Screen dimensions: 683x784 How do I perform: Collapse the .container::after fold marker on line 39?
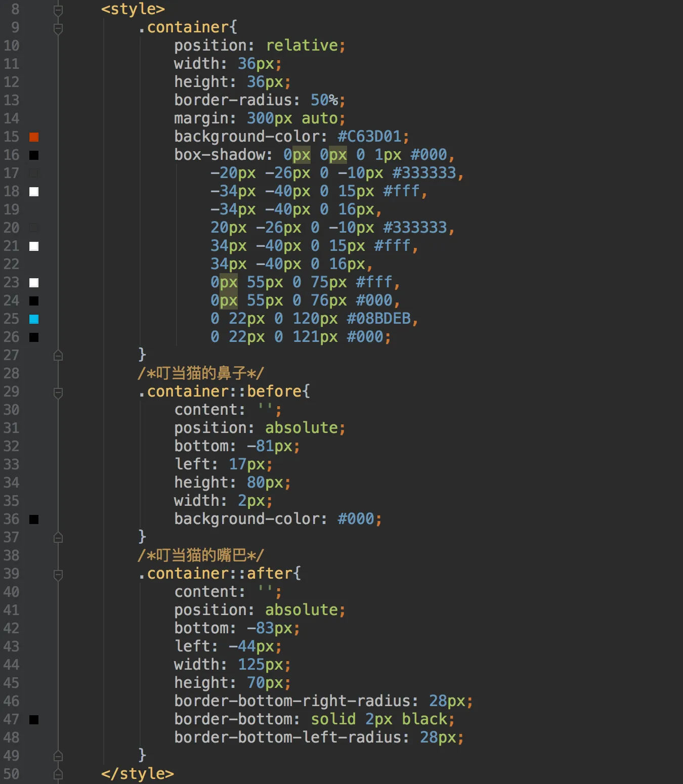point(58,575)
